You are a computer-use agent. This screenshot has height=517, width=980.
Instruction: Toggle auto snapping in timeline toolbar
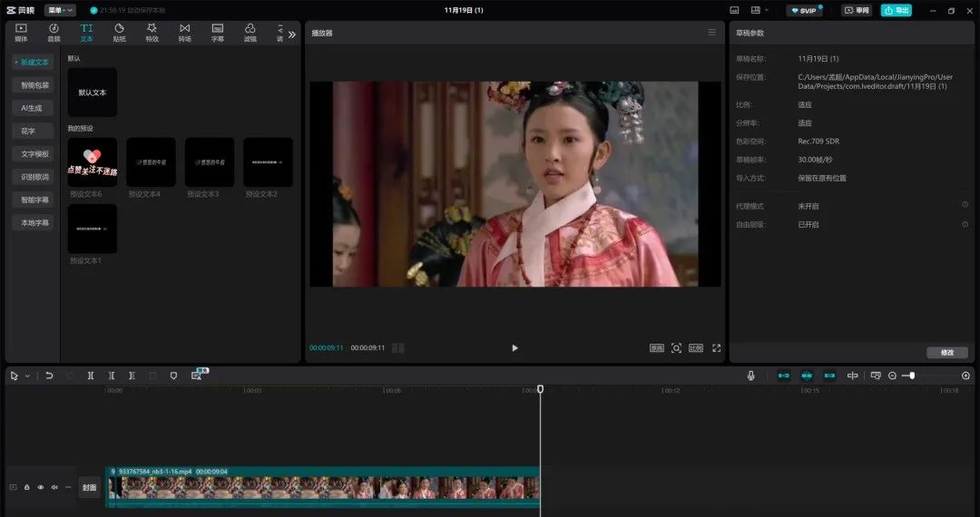[x=807, y=376]
